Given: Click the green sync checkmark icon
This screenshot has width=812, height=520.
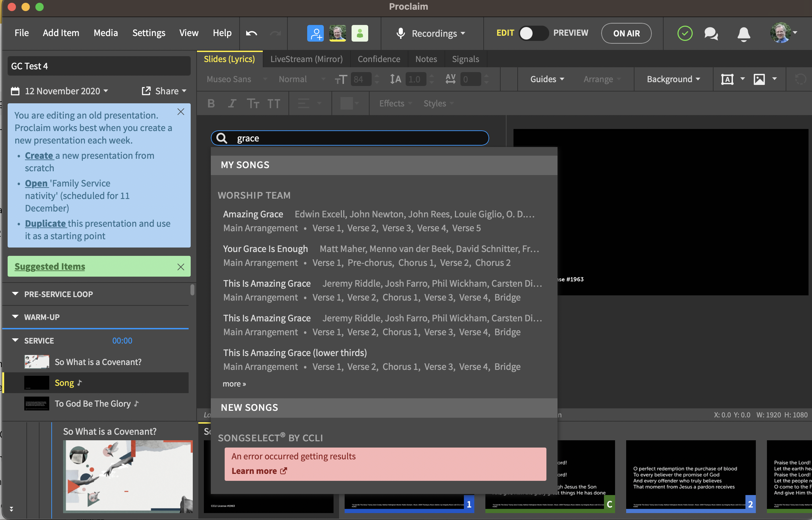Looking at the screenshot, I should tap(685, 34).
